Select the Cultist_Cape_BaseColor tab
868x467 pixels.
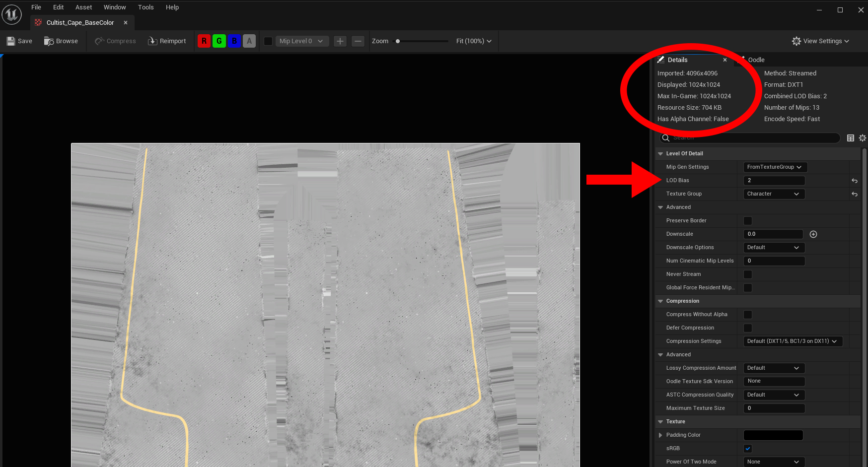click(x=80, y=23)
